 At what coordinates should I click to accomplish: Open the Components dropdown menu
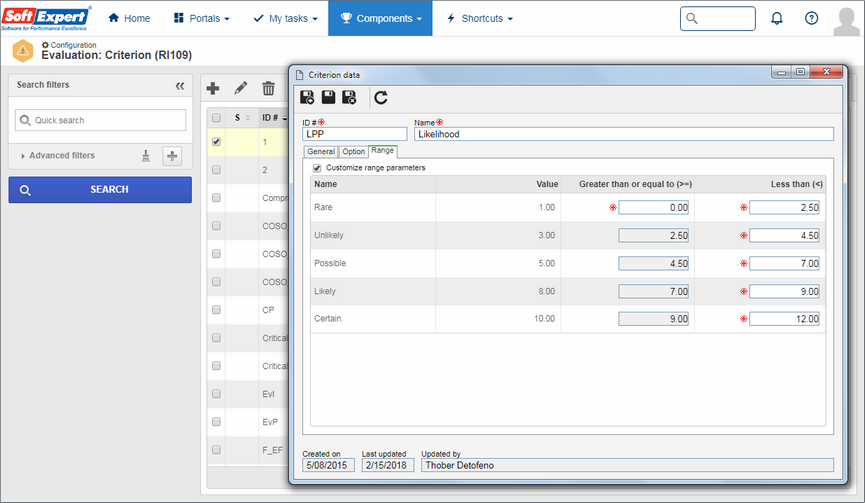381,18
